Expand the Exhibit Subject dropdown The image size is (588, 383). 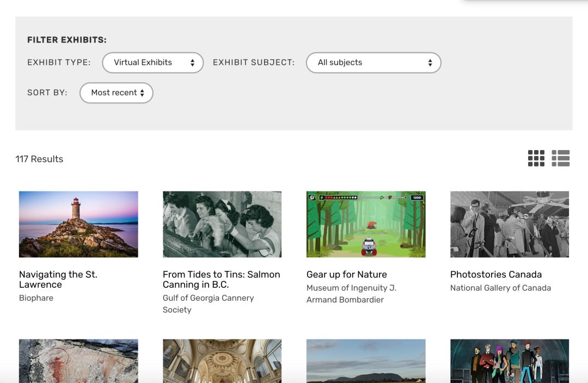point(373,63)
